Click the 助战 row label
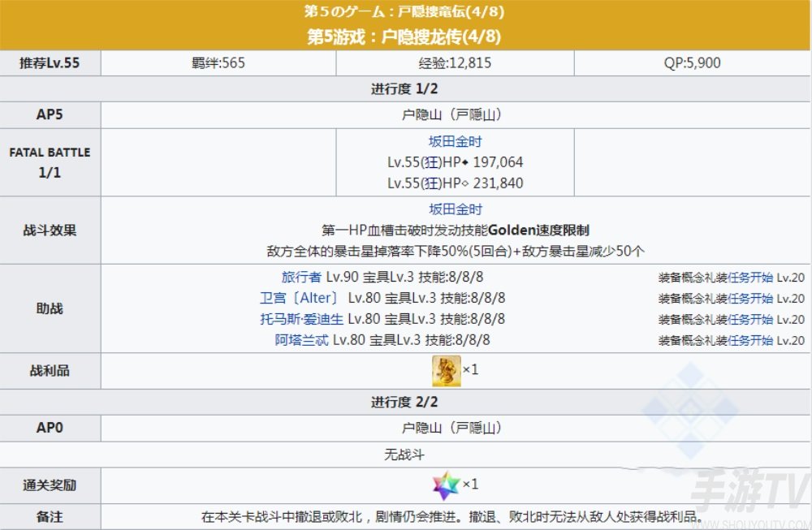This screenshot has width=812, height=530. point(50,308)
